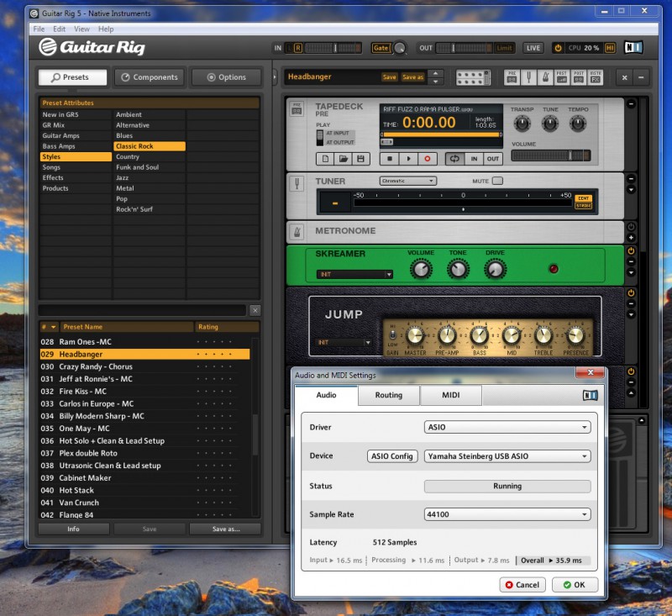
Task: Open the MIDI tab in Audio settings
Action: coord(451,395)
